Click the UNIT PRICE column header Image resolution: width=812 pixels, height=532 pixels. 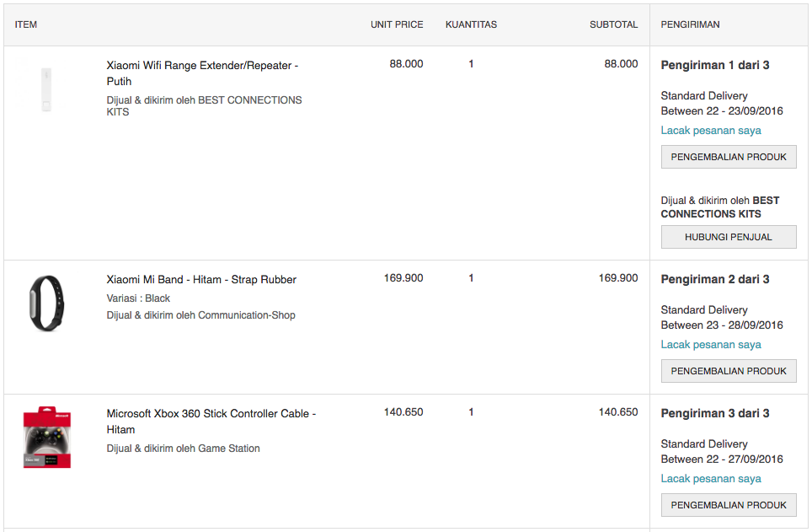[x=397, y=24]
